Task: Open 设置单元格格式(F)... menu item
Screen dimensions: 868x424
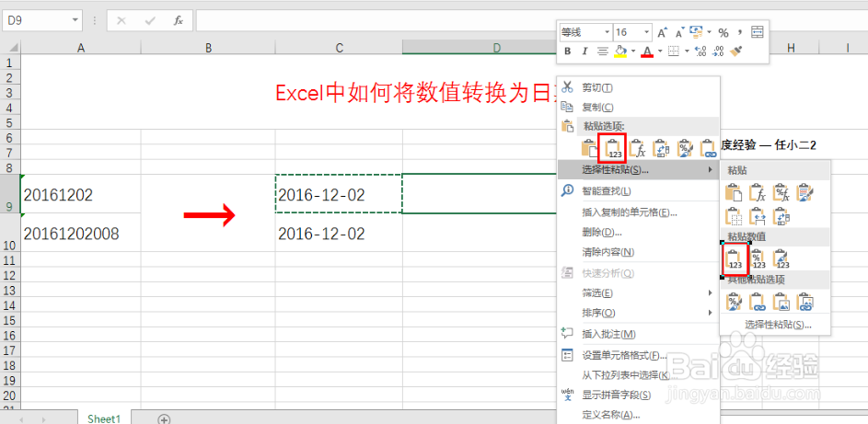Action: click(638, 355)
